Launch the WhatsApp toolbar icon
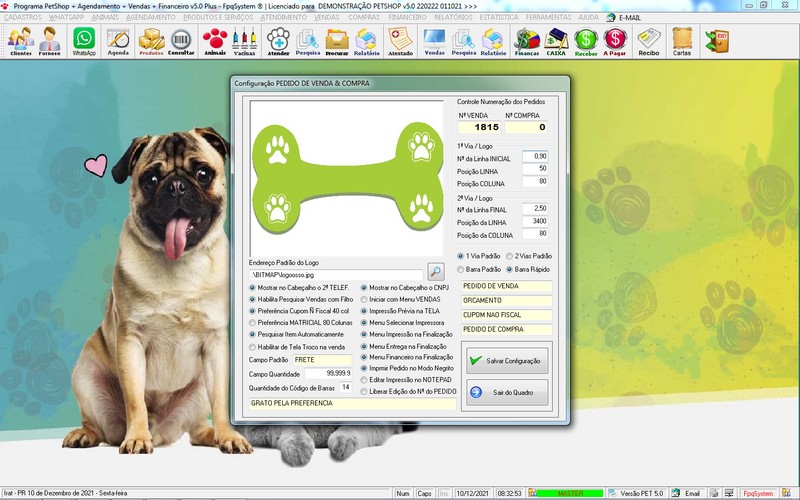This screenshot has width=800, height=500. pyautogui.click(x=84, y=41)
